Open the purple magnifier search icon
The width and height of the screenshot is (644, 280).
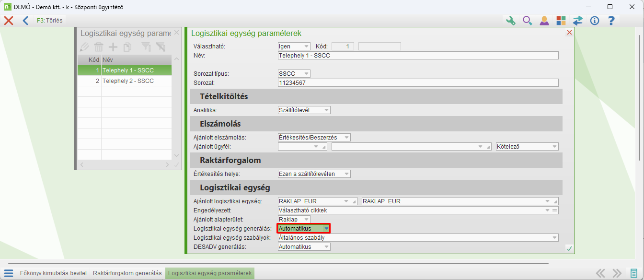click(527, 21)
